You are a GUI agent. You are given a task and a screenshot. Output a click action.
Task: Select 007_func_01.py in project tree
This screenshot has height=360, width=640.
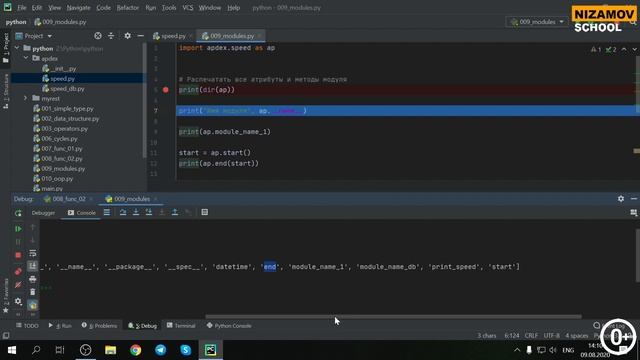[62, 149]
